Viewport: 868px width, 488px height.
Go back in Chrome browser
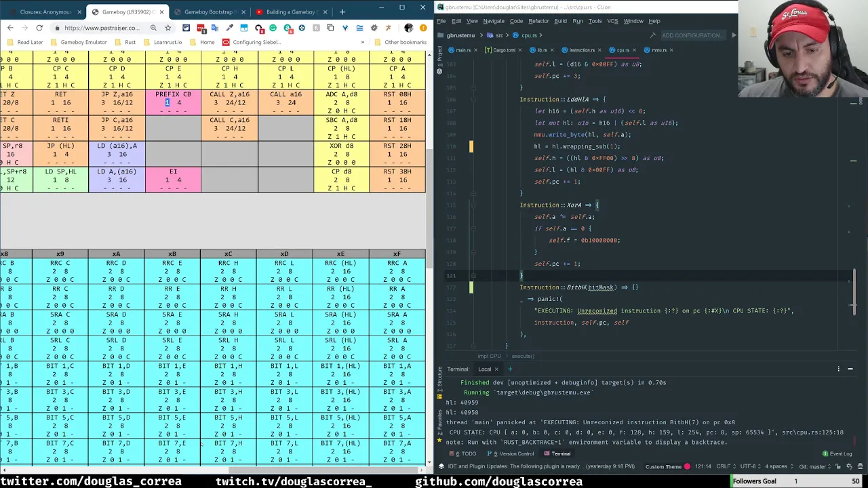point(10,28)
